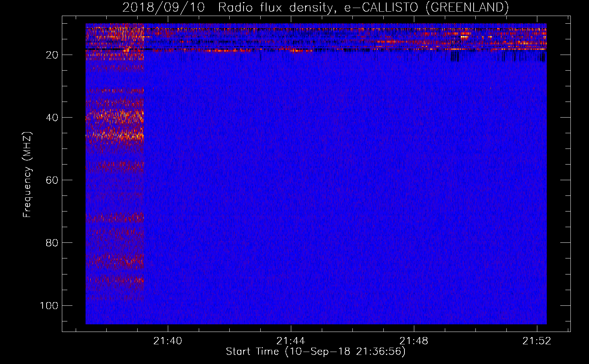Click the 'Frequency (MHZ)' axis label
Image resolution: width=589 pixels, height=364 pixels.
(27, 174)
